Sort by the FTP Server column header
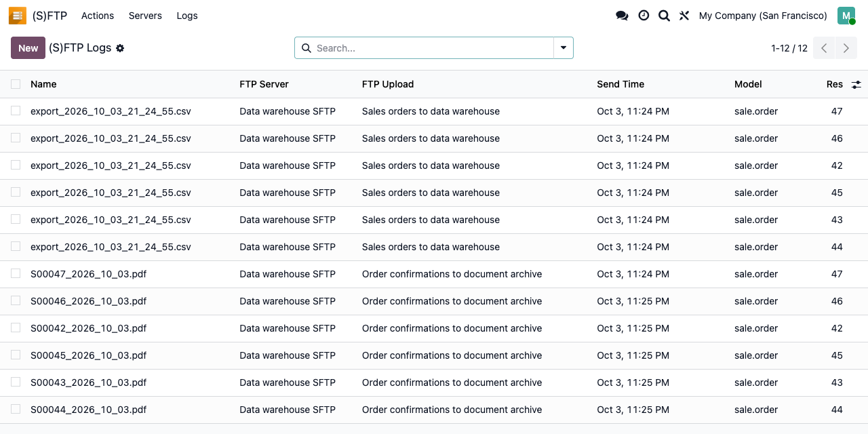The image size is (868, 434). [264, 84]
